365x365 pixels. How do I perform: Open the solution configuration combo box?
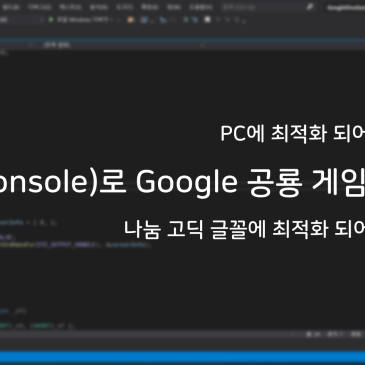tap(21, 20)
